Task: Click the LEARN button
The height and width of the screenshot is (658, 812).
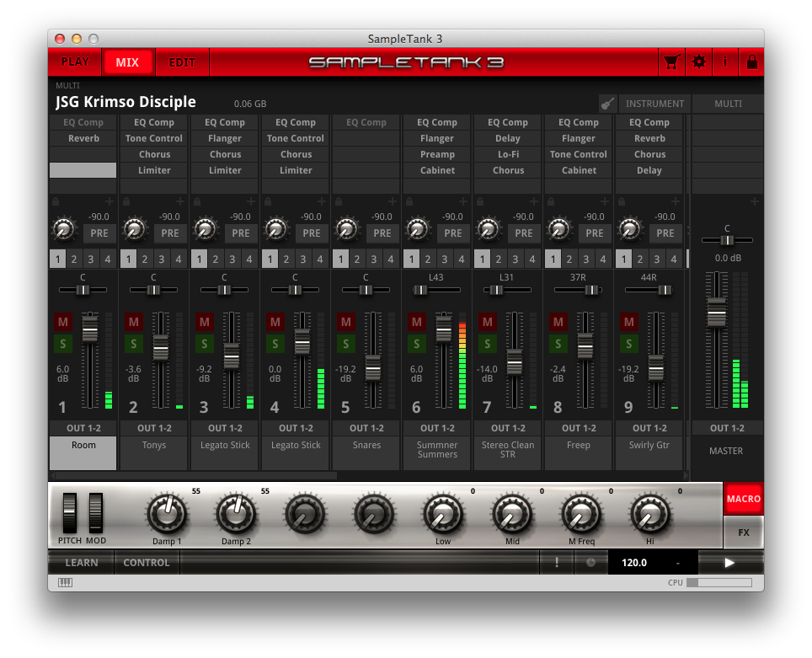Action: 81,562
